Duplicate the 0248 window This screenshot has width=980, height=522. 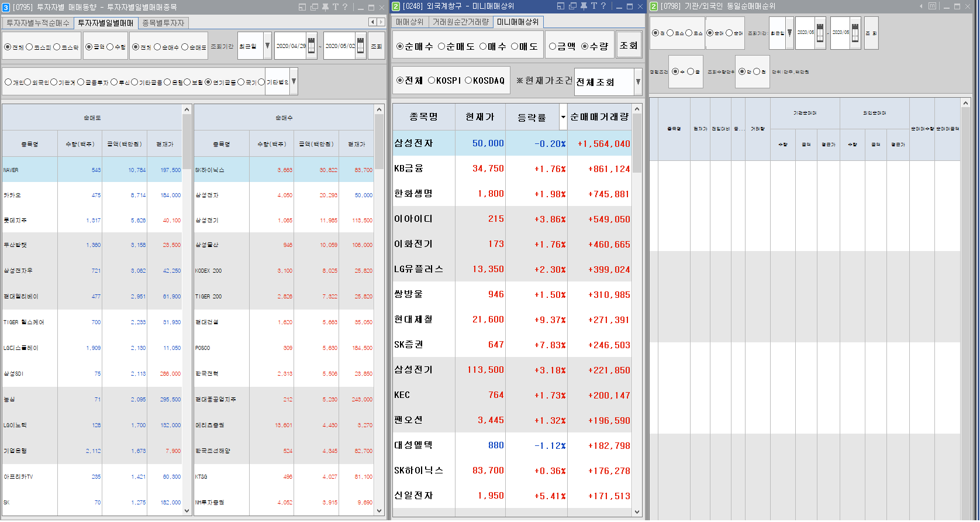[x=572, y=6]
